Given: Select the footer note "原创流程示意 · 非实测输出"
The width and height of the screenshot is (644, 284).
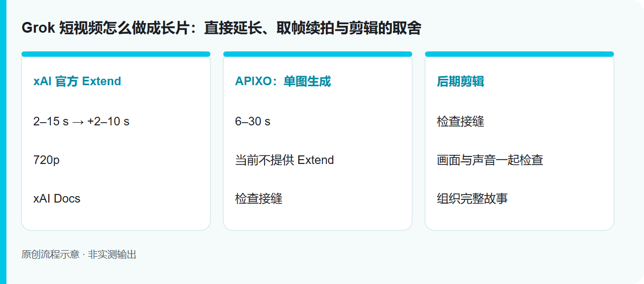Looking at the screenshot, I should click(x=79, y=255).
